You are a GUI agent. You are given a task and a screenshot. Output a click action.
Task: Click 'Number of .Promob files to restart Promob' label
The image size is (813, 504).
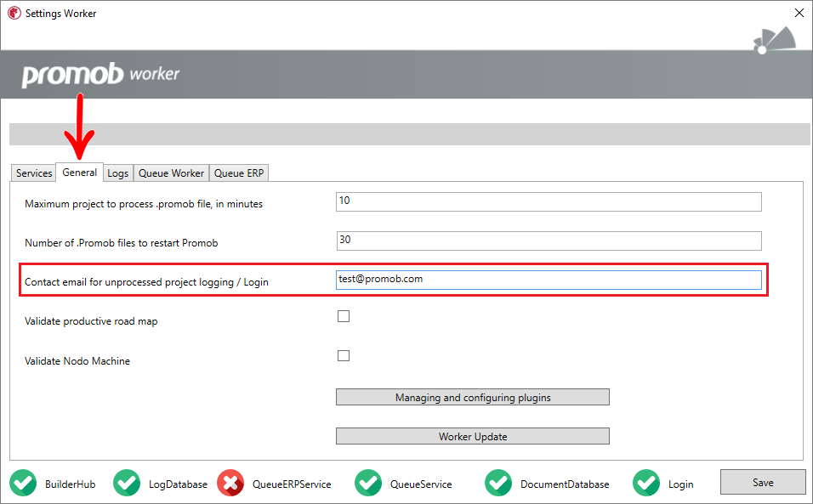coord(122,243)
